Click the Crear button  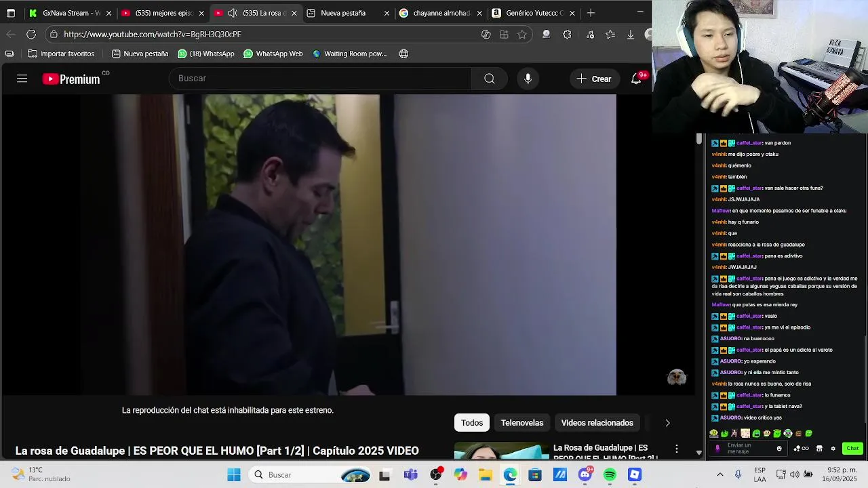[594, 79]
